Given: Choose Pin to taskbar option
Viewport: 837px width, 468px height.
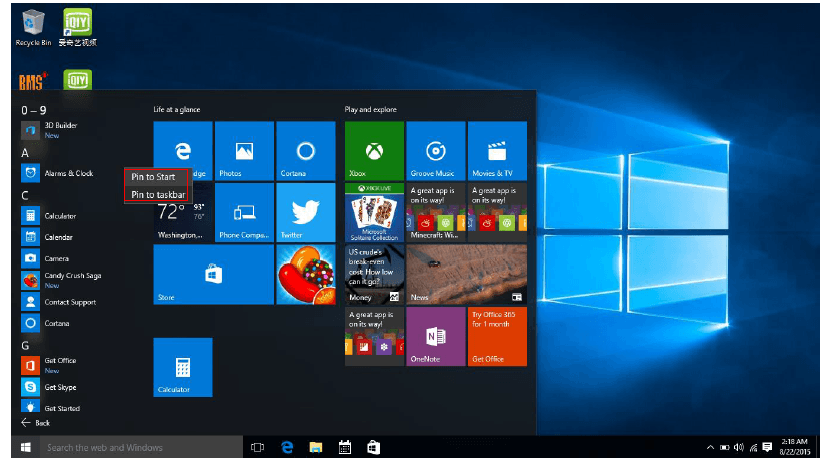Looking at the screenshot, I should pyautogui.click(x=158, y=194).
